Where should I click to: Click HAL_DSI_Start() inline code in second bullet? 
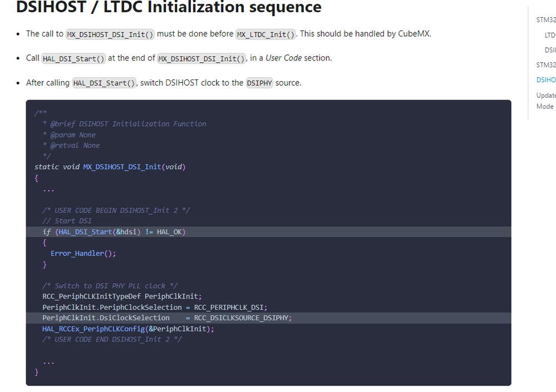pyautogui.click(x=73, y=59)
